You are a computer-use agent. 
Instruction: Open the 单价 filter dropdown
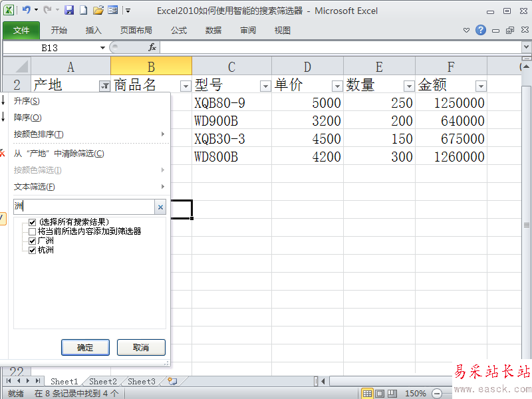337,86
